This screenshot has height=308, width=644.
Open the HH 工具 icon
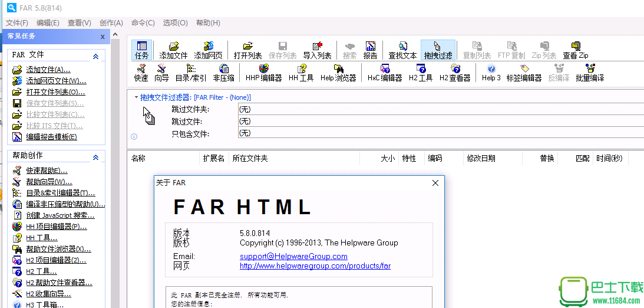[x=301, y=73]
